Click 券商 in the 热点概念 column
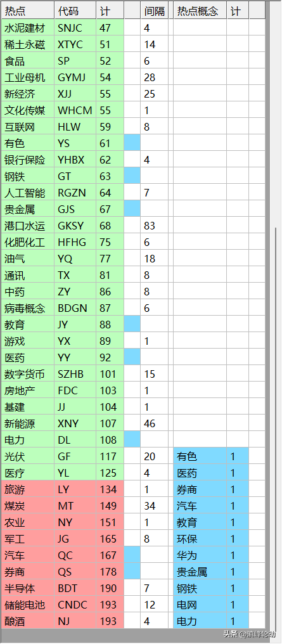Image resolution: width=282 pixels, height=644 pixels. 200,489
